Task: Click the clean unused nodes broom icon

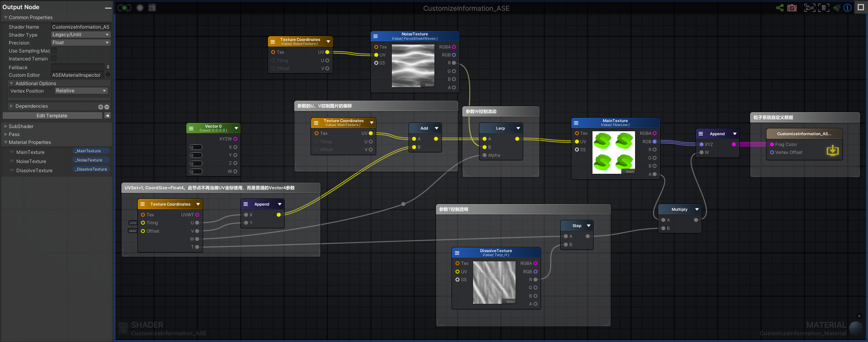Action: (x=837, y=8)
